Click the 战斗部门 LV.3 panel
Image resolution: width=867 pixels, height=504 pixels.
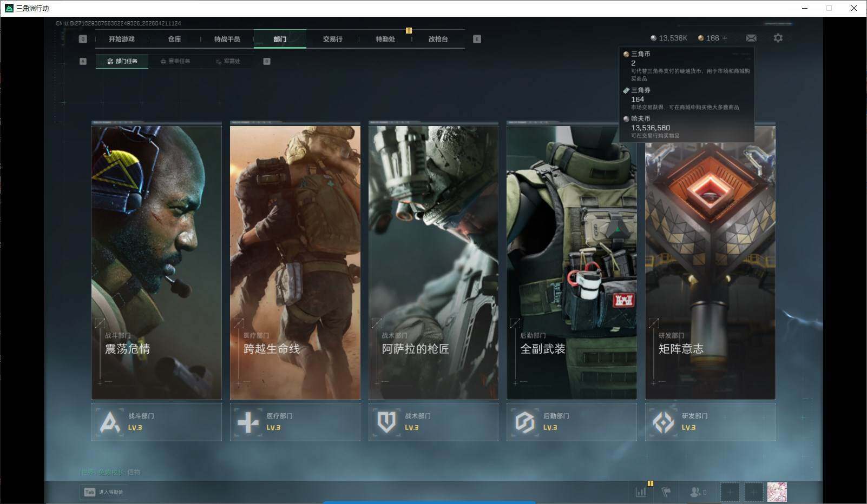[x=156, y=422]
